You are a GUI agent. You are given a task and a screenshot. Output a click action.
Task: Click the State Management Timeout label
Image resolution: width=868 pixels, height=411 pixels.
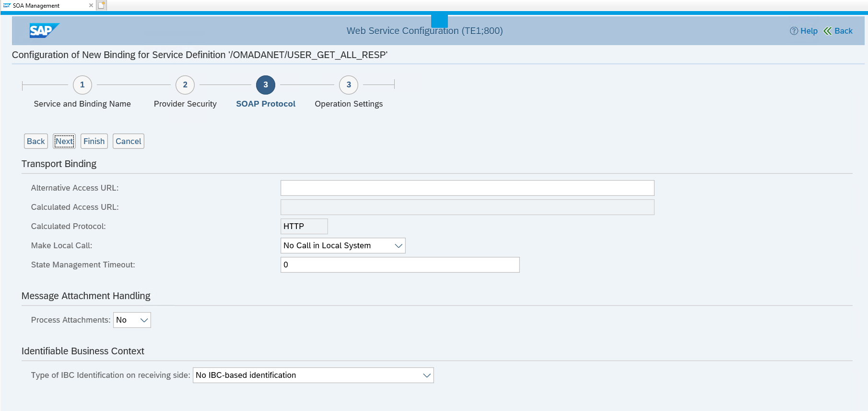point(83,265)
